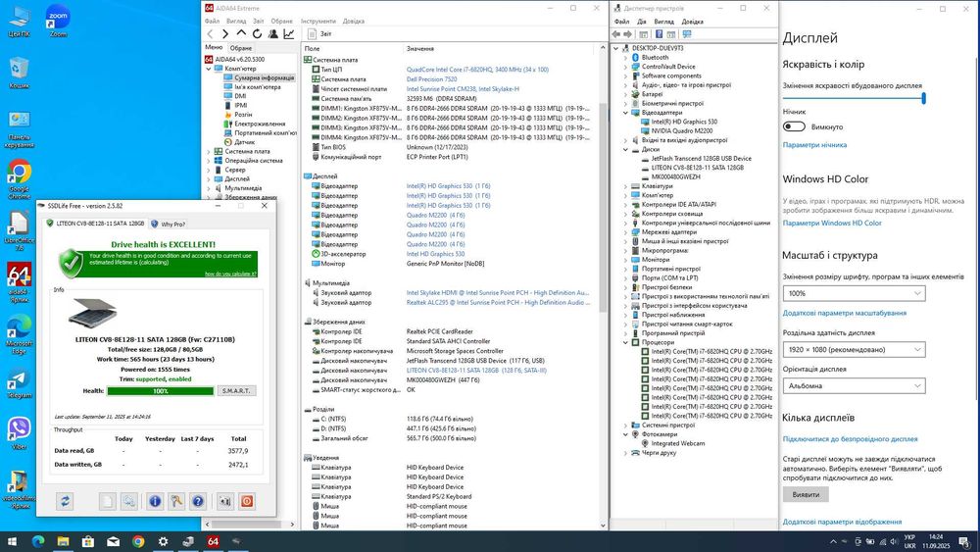Image resolution: width=980 pixels, height=552 pixels.
Task: Open the Дія menu in Device Manager
Action: click(641, 22)
